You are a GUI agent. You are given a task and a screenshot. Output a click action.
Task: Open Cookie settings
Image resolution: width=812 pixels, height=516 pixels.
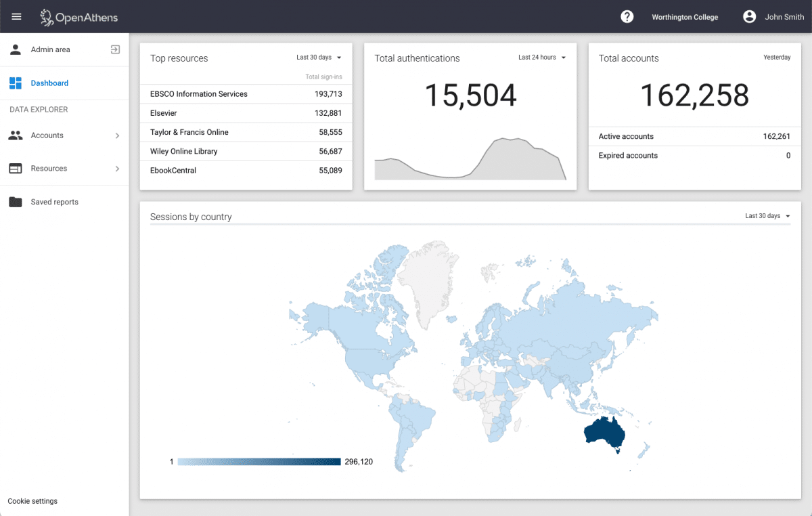(x=32, y=501)
